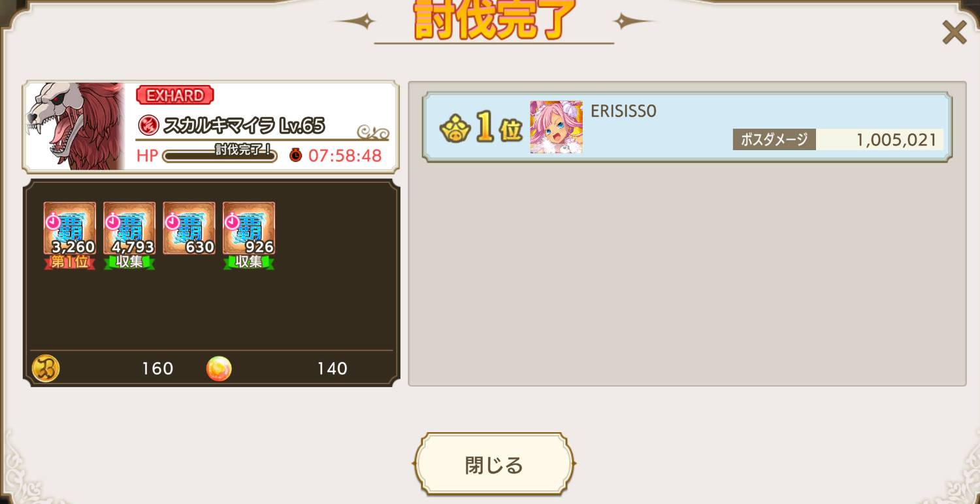Viewport: 980px width, 504px height.
Task: Click the ボスダメージ label
Action: [774, 139]
